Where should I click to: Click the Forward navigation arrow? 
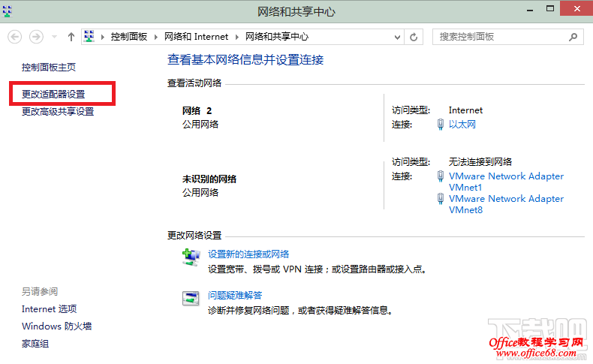pos(36,37)
